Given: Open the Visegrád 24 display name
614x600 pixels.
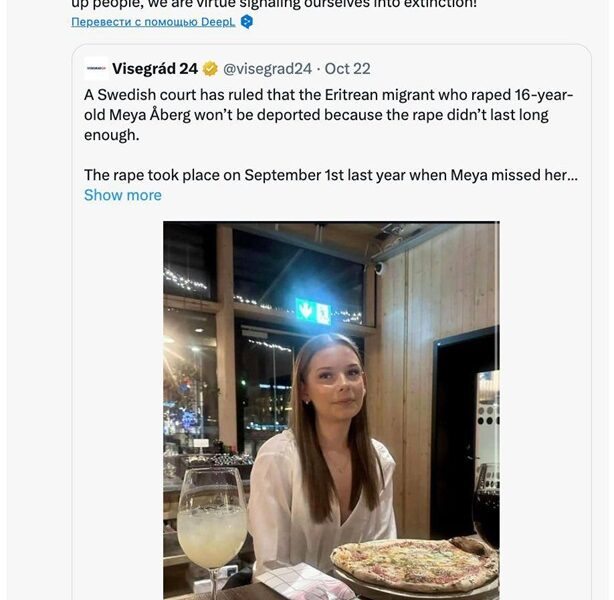Looking at the screenshot, I should pos(155,69).
